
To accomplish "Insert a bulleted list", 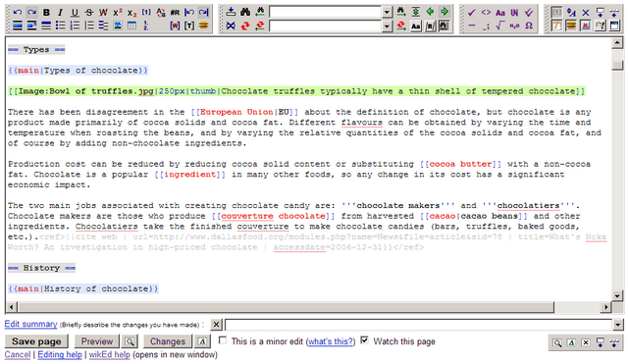I will (60, 26).
